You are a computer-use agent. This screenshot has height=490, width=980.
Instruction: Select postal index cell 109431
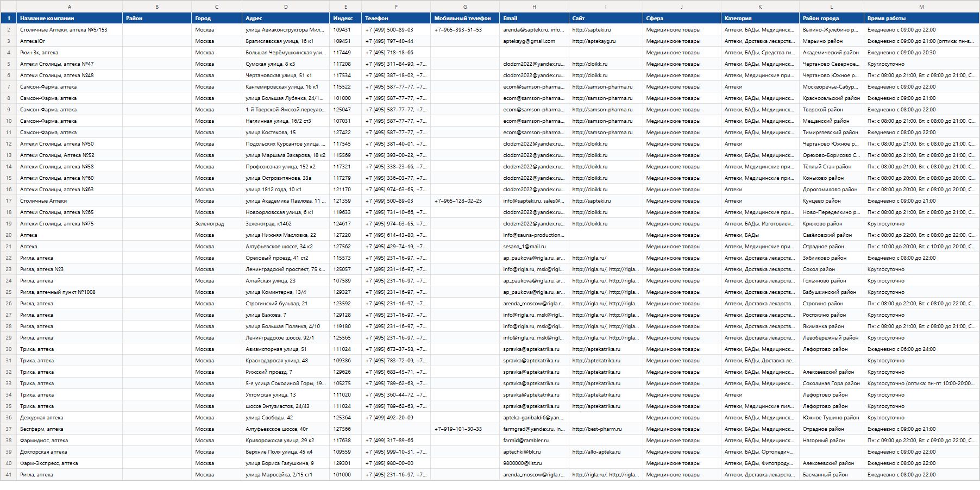coord(345,30)
